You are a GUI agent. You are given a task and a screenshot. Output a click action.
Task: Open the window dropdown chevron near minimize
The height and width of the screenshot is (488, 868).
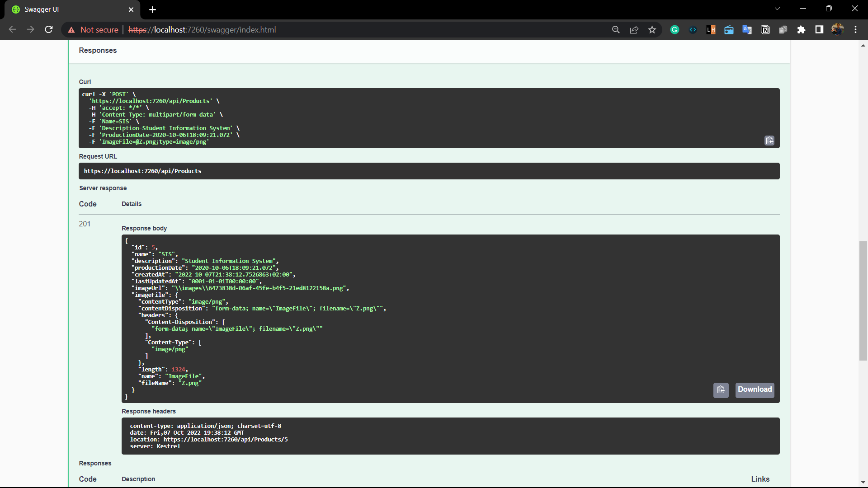coord(777,8)
